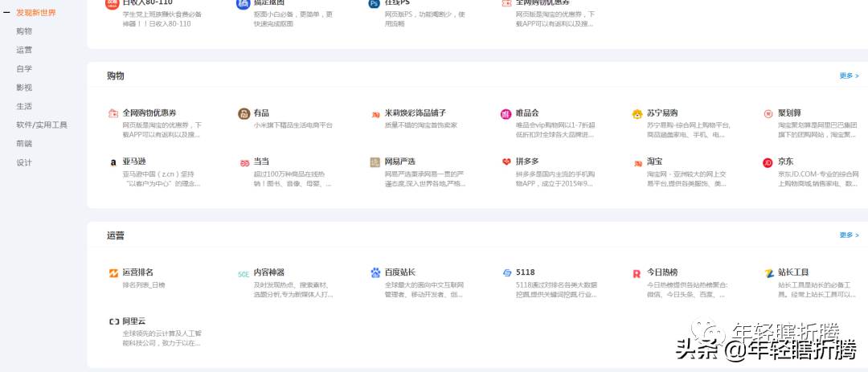Click the 淘宝 orange logo icon
This screenshot has width=868, height=372.
pyautogui.click(x=637, y=163)
